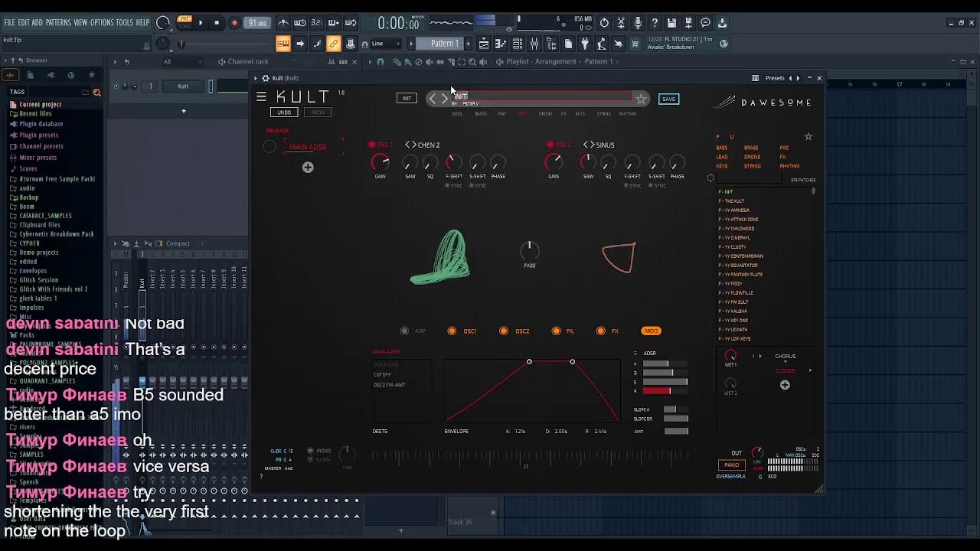This screenshot has height=551, width=980.
Task: Open the TOOLS menu
Action: click(125, 23)
